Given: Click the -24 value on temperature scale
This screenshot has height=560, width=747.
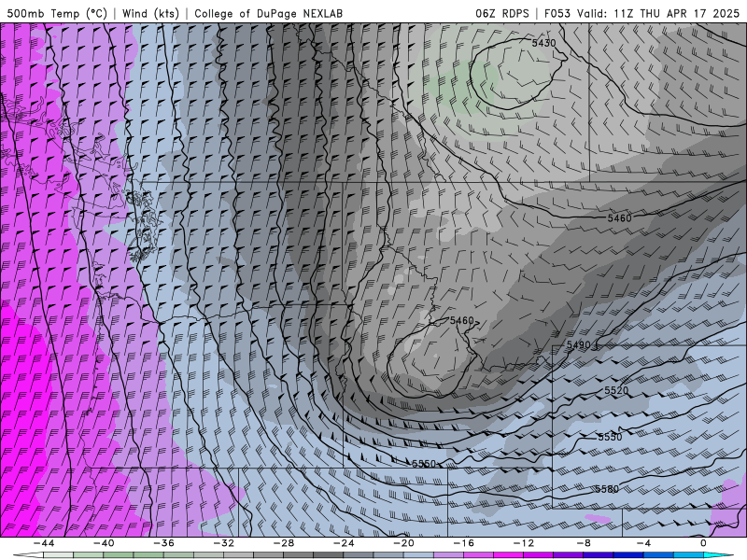Looking at the screenshot, I should 344,543.
